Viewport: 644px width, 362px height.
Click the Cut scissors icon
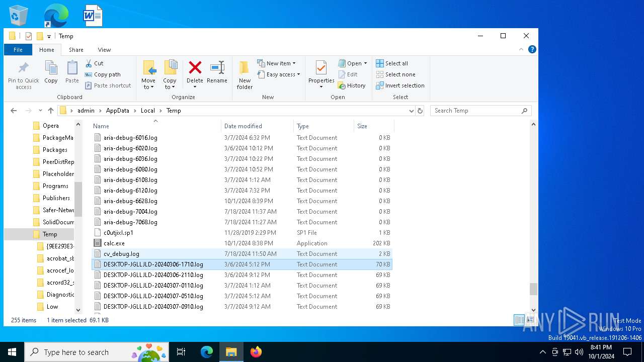[89, 63]
